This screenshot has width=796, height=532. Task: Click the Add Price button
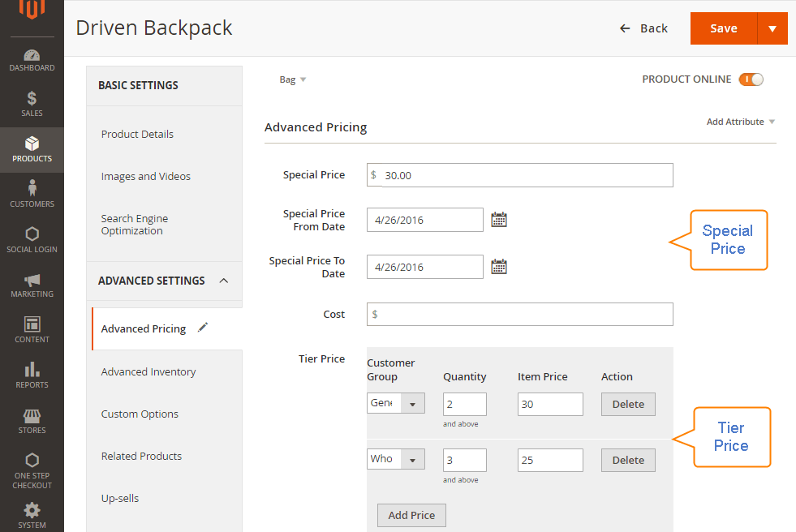click(x=411, y=515)
